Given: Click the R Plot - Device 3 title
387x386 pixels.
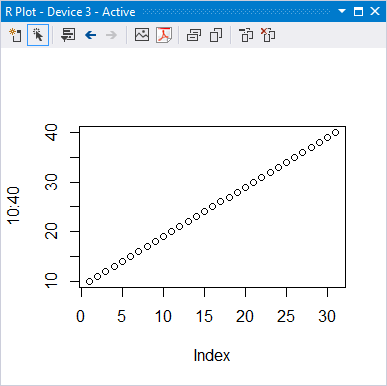Looking at the screenshot, I should [70, 12].
